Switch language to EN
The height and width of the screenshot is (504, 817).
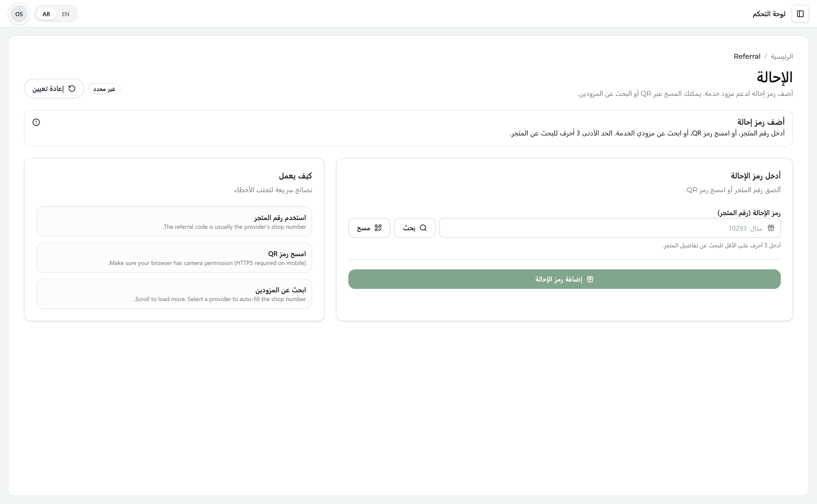[66, 14]
